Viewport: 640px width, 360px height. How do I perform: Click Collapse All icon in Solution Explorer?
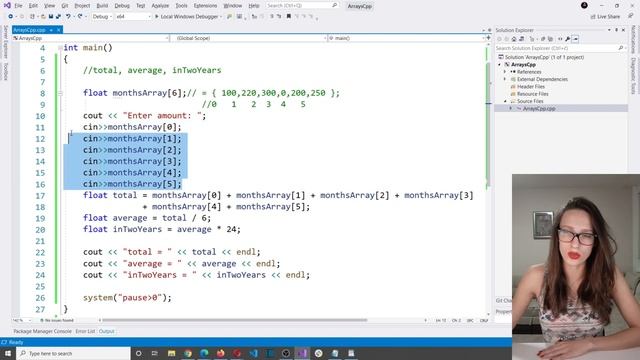click(543, 39)
